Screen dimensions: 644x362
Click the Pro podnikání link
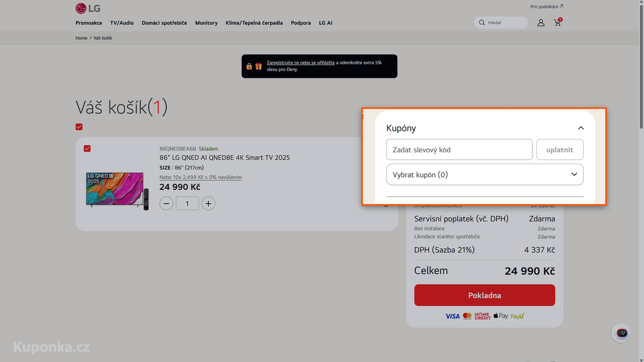[x=546, y=7]
